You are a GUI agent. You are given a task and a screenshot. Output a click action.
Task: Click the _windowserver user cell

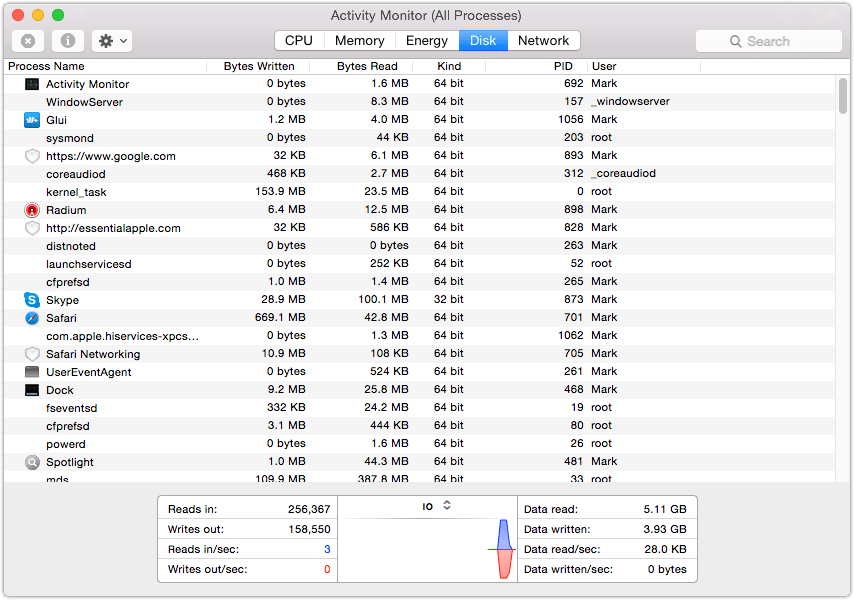[631, 102]
